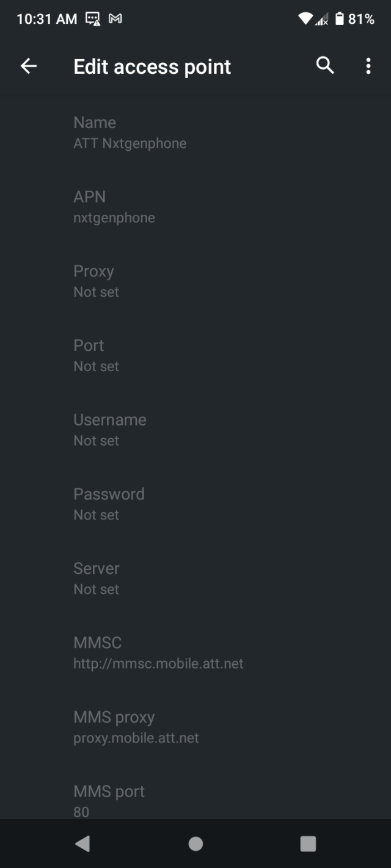Open the three-dot overflow menu
The height and width of the screenshot is (868, 391).
point(368,66)
